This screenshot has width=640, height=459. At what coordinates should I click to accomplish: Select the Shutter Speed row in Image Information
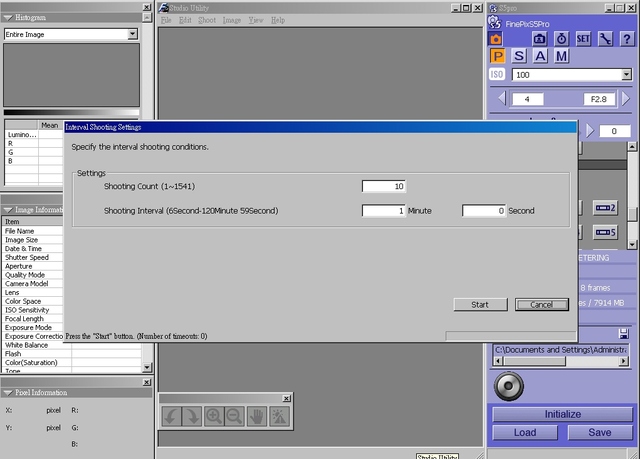point(33,257)
